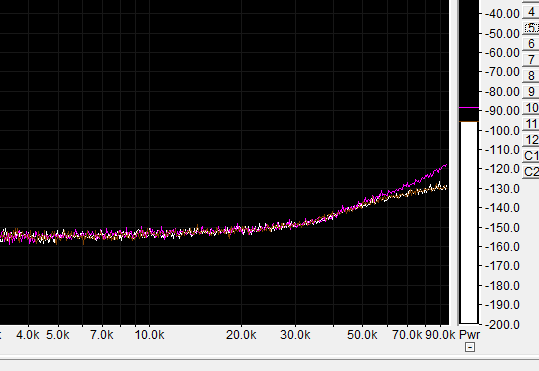Select the C1 overlay button

(531, 155)
